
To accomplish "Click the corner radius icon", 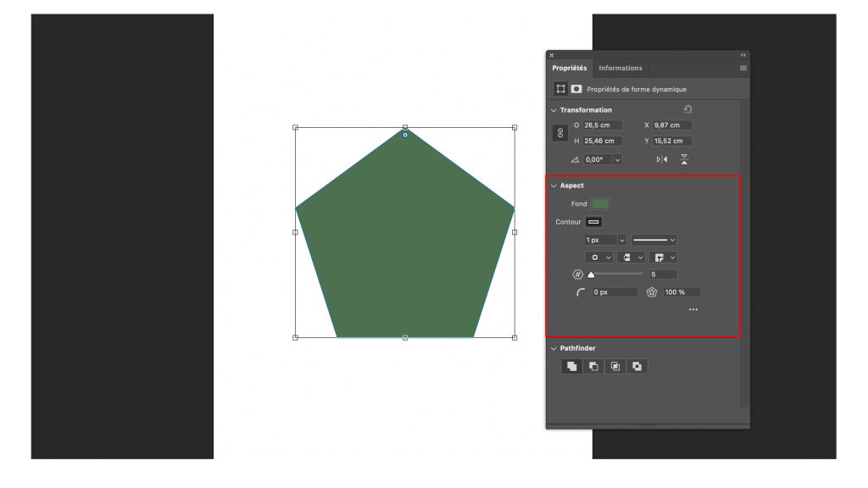I will click(x=580, y=292).
